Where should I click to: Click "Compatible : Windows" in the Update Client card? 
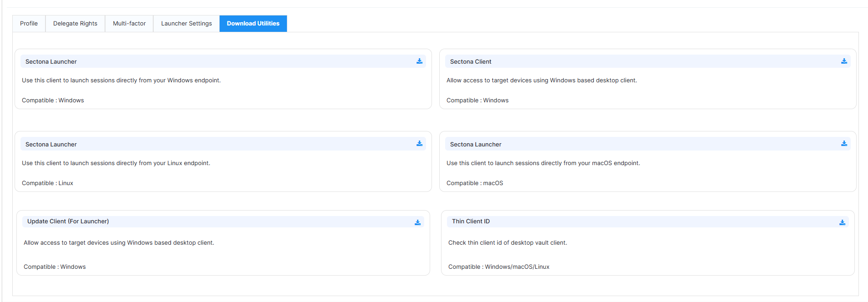click(55, 267)
